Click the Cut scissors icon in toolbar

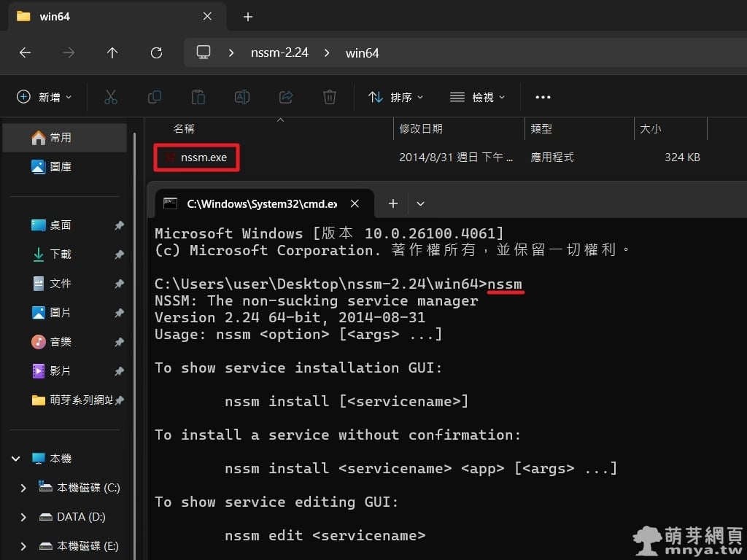111,97
